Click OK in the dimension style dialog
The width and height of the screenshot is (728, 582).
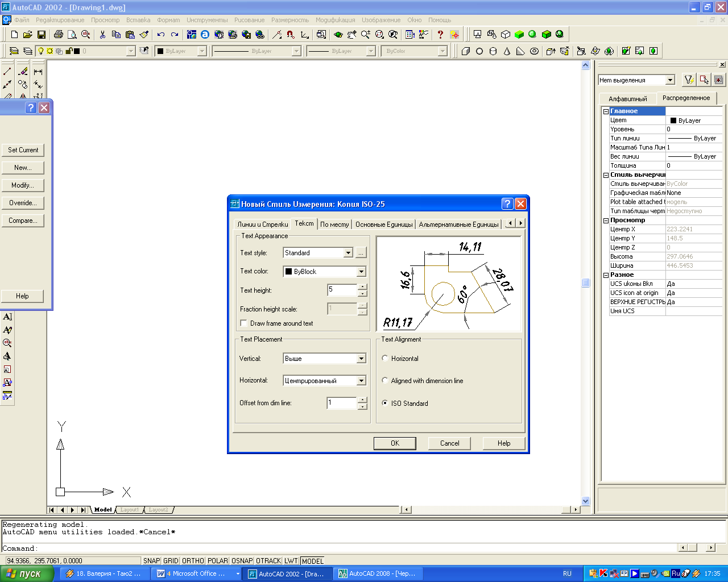coord(395,443)
